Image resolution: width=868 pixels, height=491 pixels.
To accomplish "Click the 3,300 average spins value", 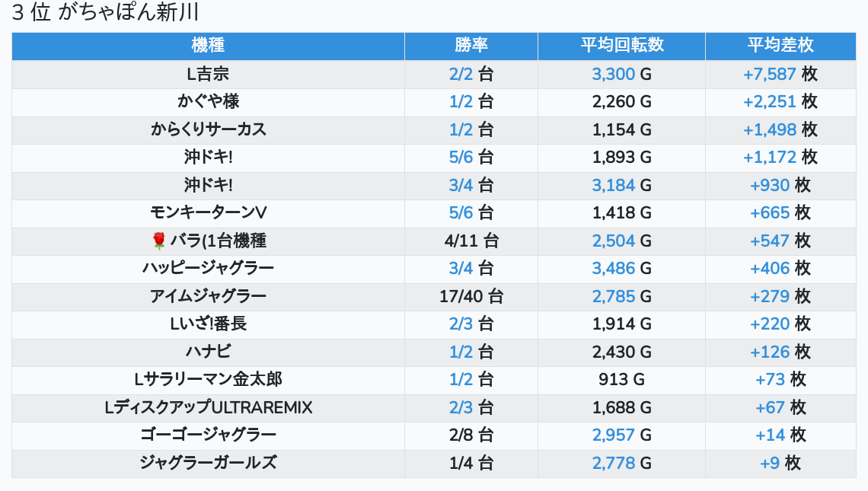I will pos(613,74).
